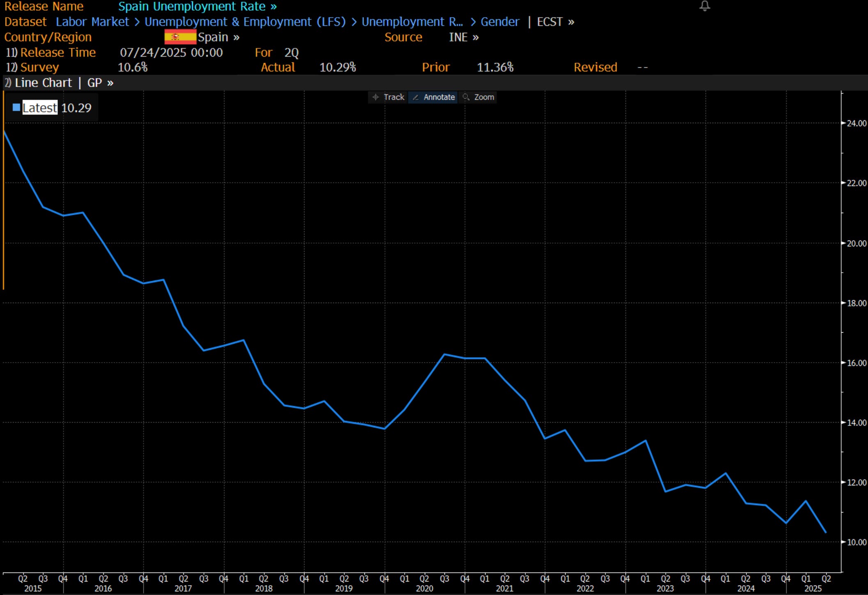Select the Unemployment & Employment (LFS) breadcrumb

coord(245,22)
